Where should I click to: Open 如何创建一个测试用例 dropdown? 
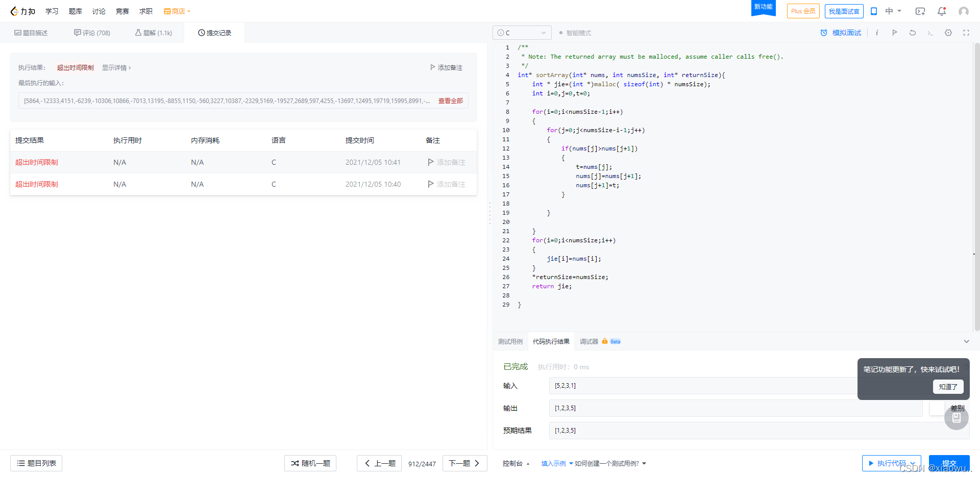pos(610,463)
